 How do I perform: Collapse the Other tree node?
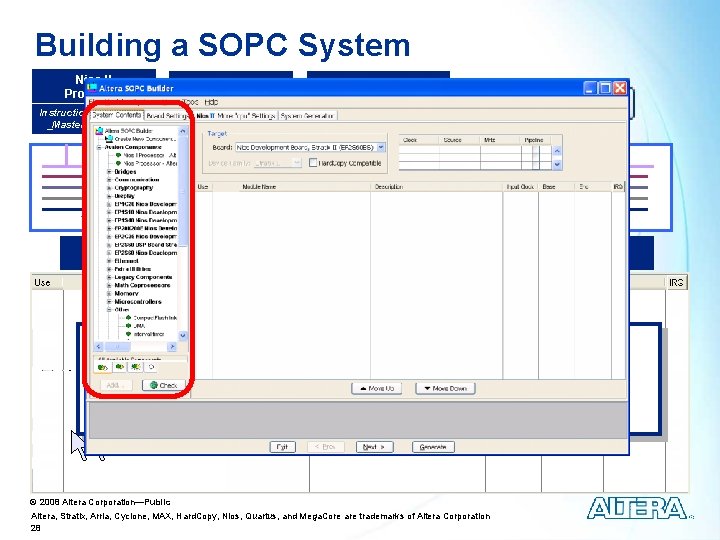109,310
